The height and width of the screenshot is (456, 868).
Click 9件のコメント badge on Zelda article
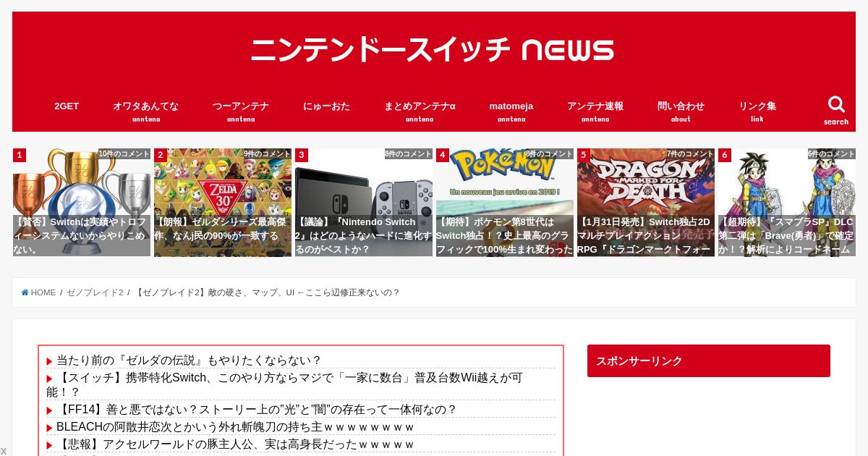[267, 154]
